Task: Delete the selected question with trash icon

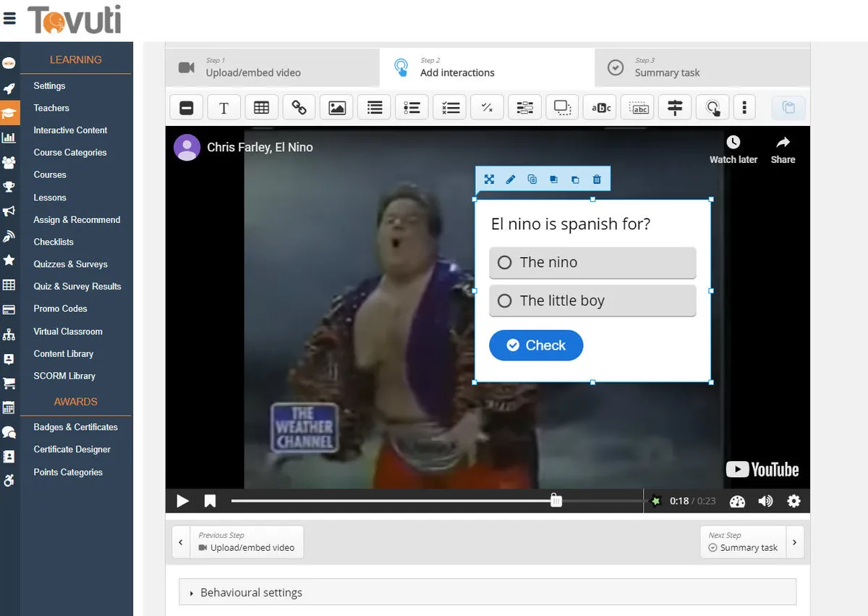Action: tap(596, 180)
